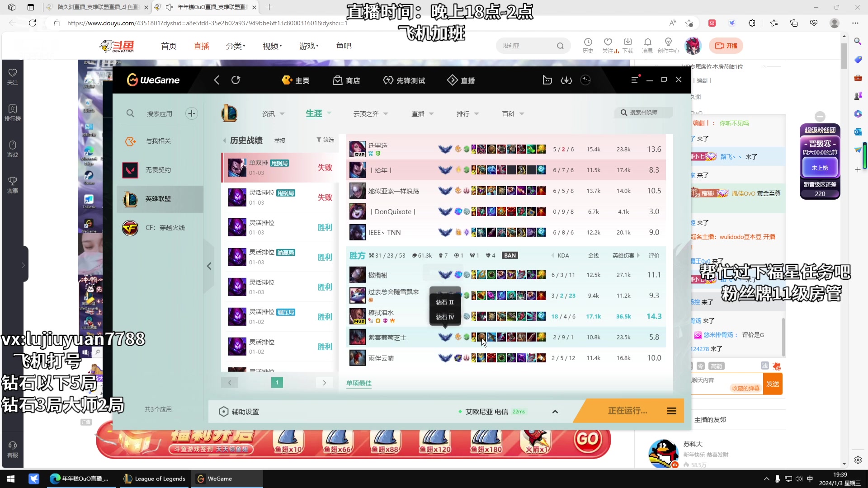Screen dimensions: 868x488
Task: Add browser page to favorites star
Action: (689, 23)
